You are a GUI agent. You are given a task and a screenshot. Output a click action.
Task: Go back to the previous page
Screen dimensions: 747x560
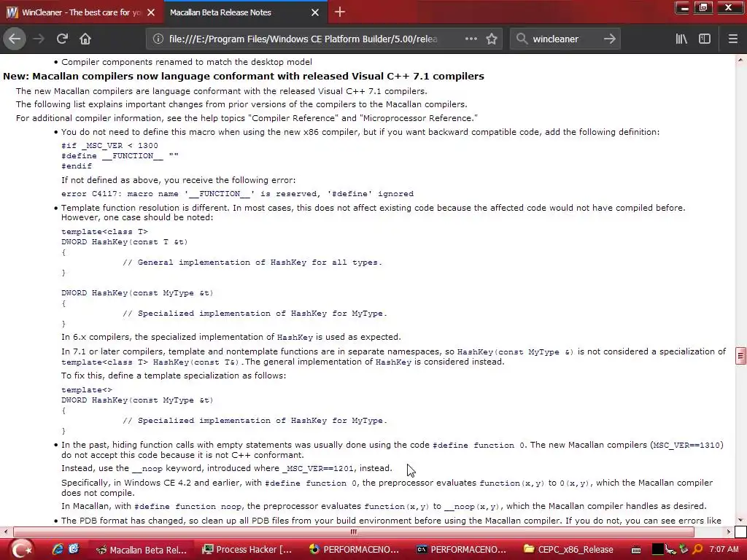[x=15, y=39]
